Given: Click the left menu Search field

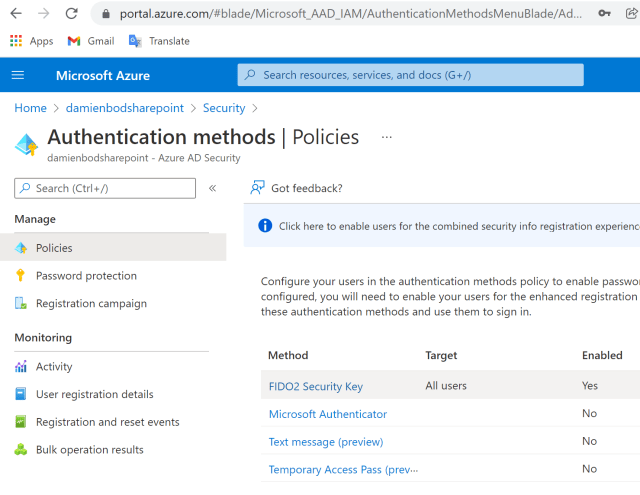Looking at the screenshot, I should (105, 188).
